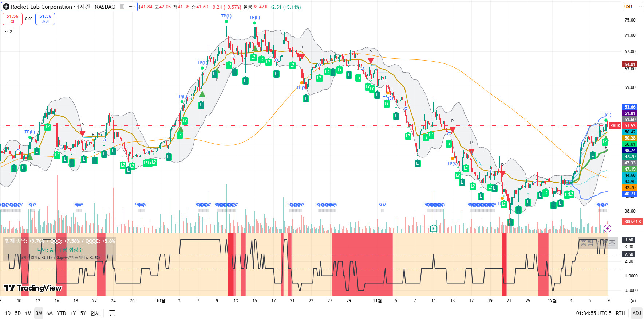Screen dimensions: 644x319
Task: Click the 50.42 price label
Action: (x=630, y=132)
